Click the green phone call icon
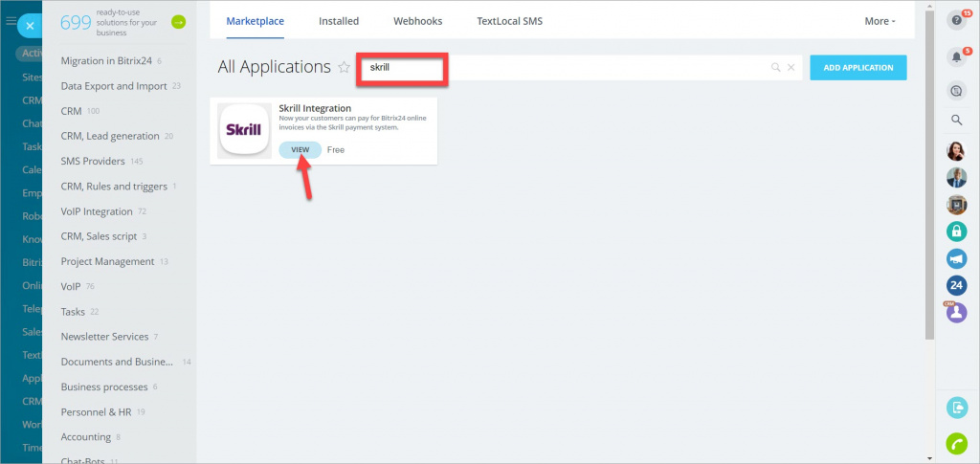Viewport: 980px width, 464px height. click(x=956, y=443)
